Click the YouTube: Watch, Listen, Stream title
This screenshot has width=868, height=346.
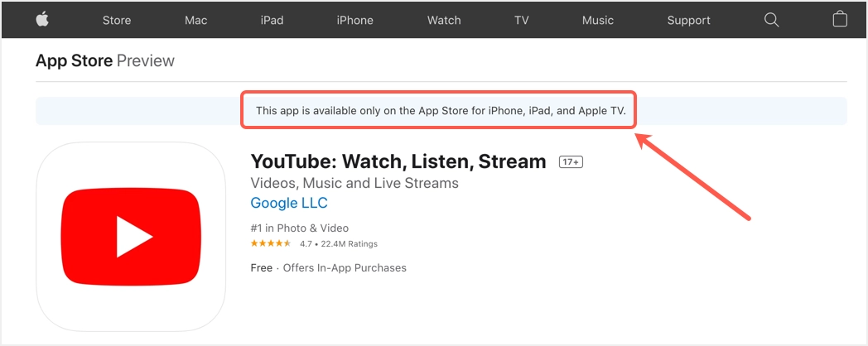point(398,161)
